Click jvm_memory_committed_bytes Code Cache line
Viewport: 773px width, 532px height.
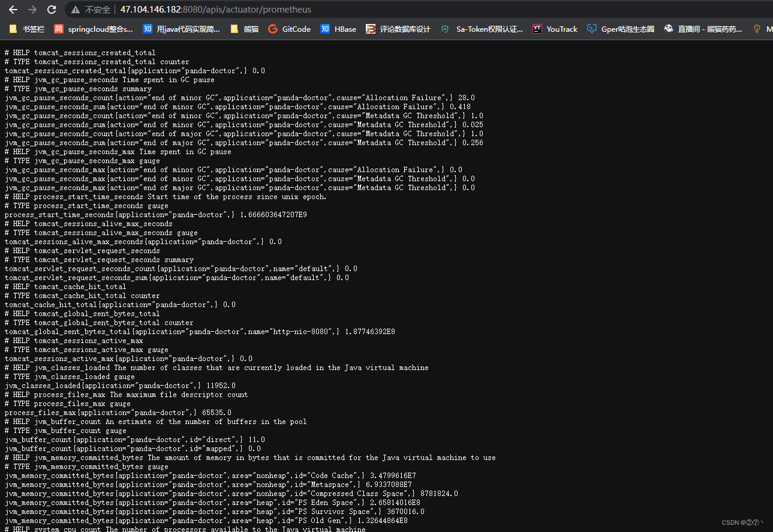point(210,476)
